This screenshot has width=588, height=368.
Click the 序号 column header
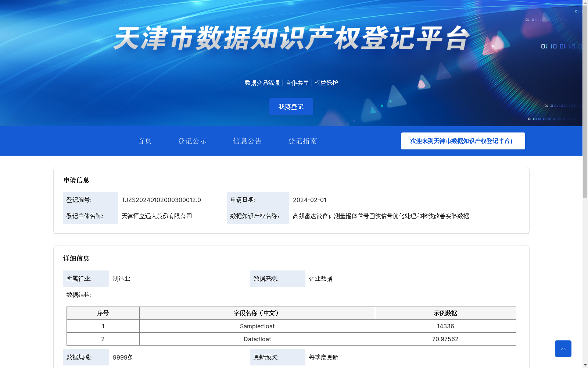point(103,313)
